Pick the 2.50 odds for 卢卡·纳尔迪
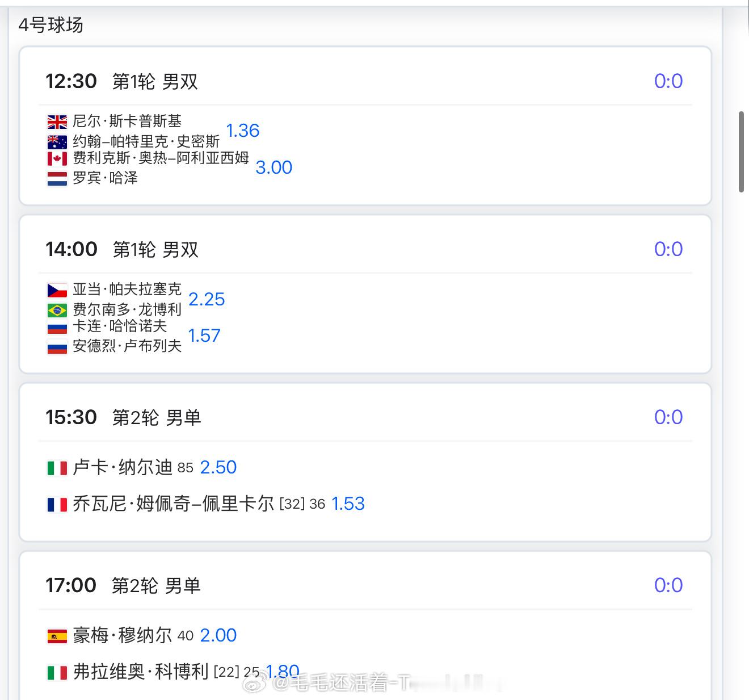Screen dimensions: 749x700 coord(218,467)
